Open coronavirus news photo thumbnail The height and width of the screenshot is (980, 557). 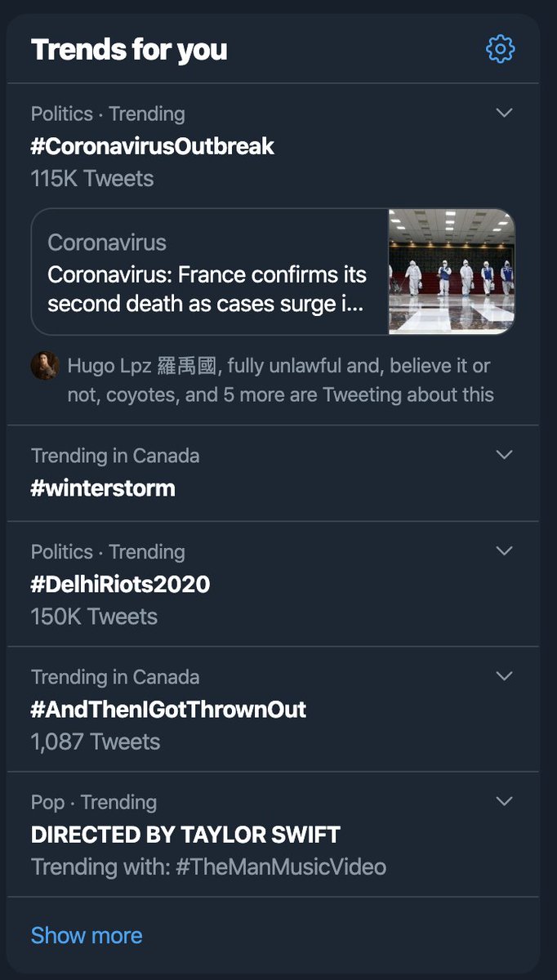click(452, 272)
